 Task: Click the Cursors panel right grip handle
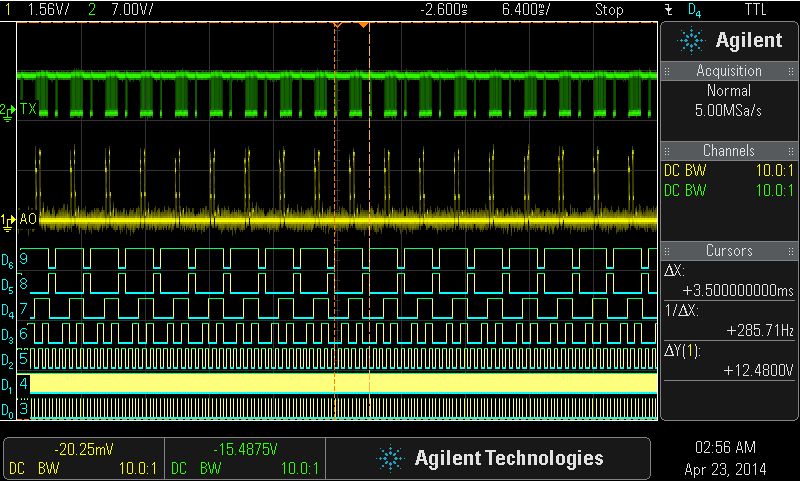tap(791, 251)
